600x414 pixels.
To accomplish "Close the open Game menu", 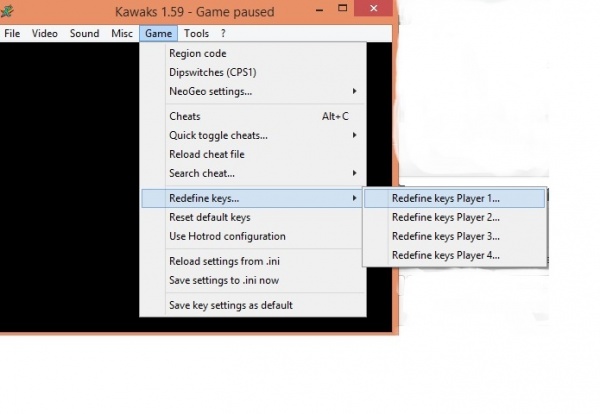I will (158, 34).
